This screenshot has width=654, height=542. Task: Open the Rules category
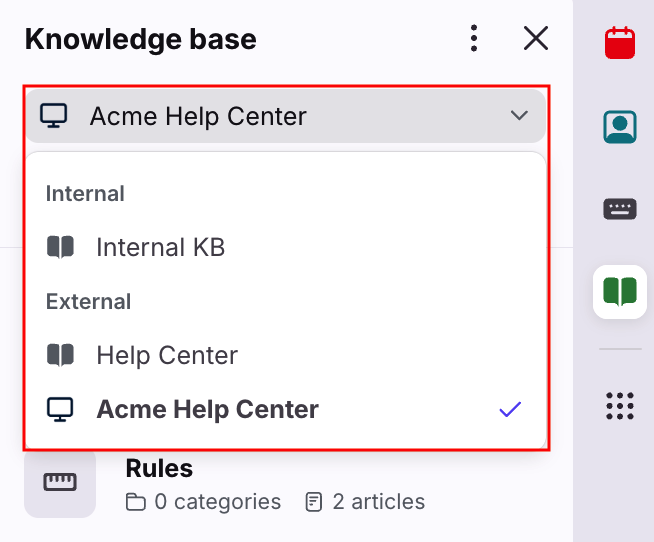point(159,468)
